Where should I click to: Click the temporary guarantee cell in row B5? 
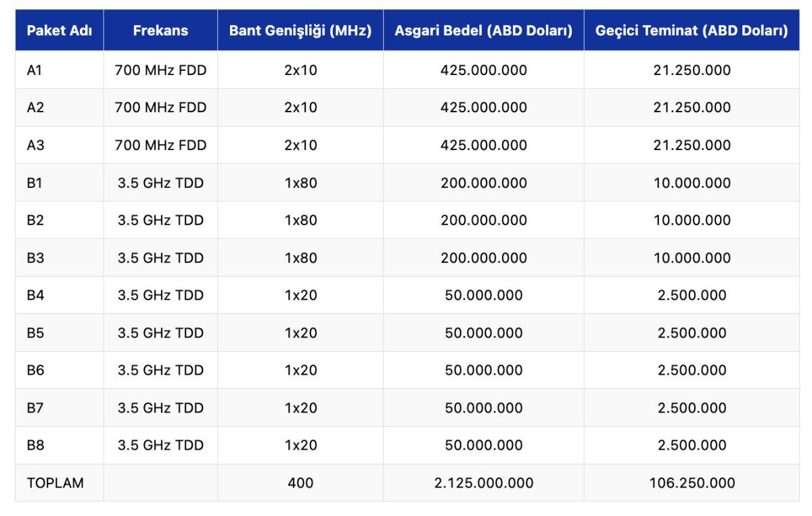[x=692, y=333]
